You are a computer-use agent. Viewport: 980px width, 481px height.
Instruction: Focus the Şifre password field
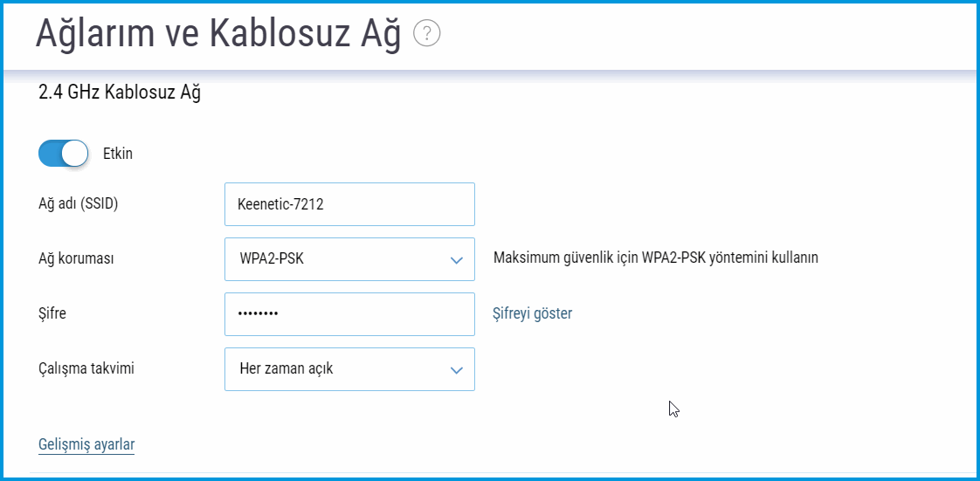coord(349,314)
